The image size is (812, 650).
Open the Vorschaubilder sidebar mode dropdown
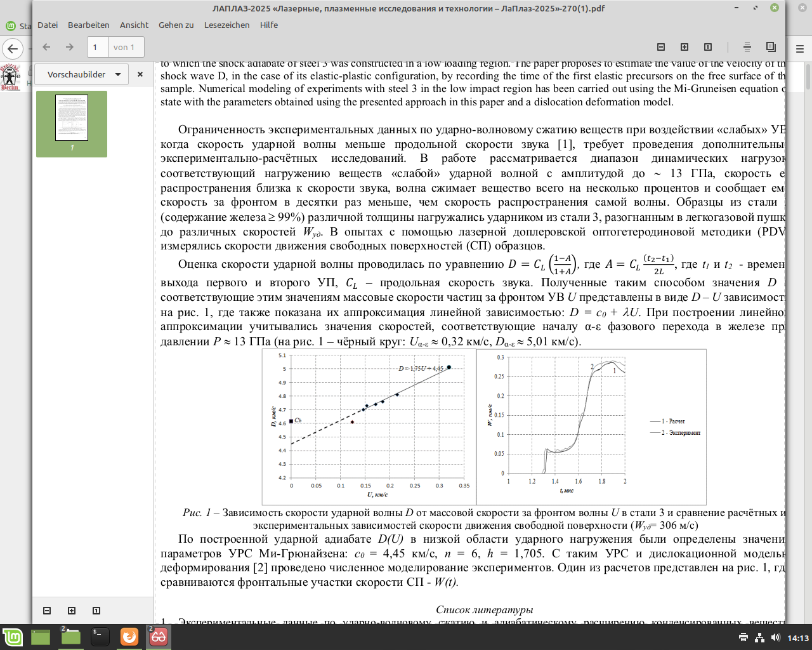(x=81, y=74)
